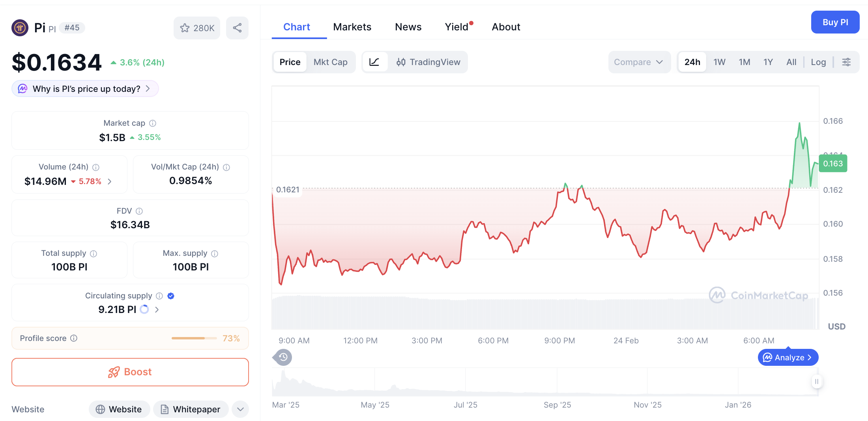Viewport: 868px width, 421px height.
Task: Switch chart data to Mkt Cap
Action: (331, 62)
